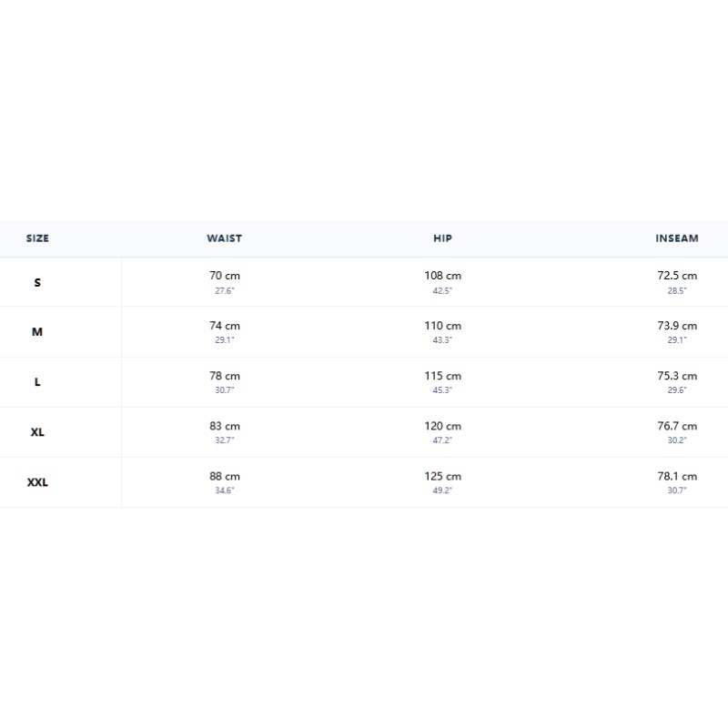Viewport: 728px width, 728px height.
Task: Select the XL size row label
Action: (x=37, y=432)
